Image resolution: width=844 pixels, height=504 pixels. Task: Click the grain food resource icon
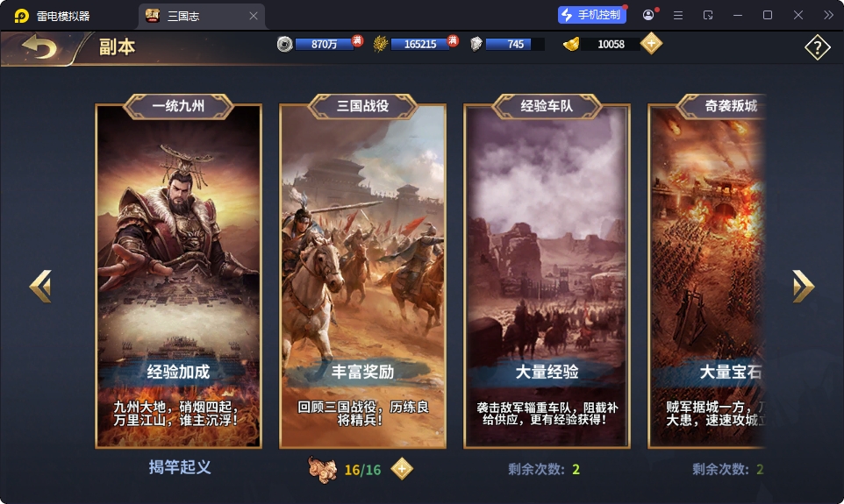pyautogui.click(x=381, y=44)
